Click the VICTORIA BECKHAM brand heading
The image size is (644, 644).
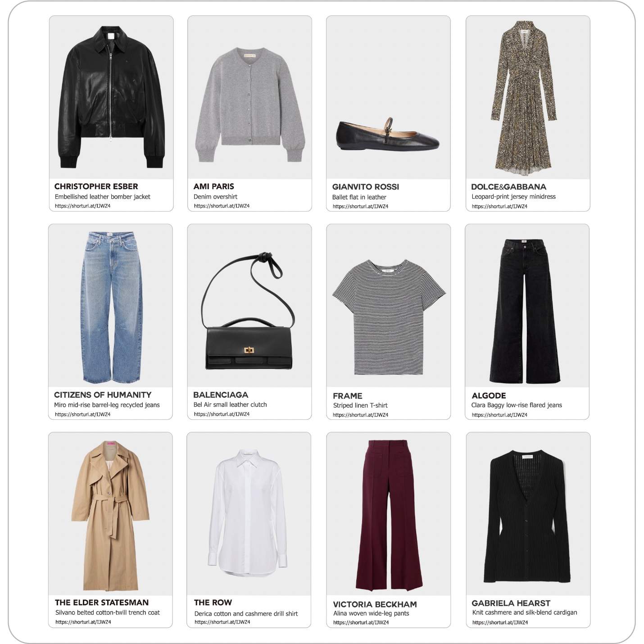[375, 604]
